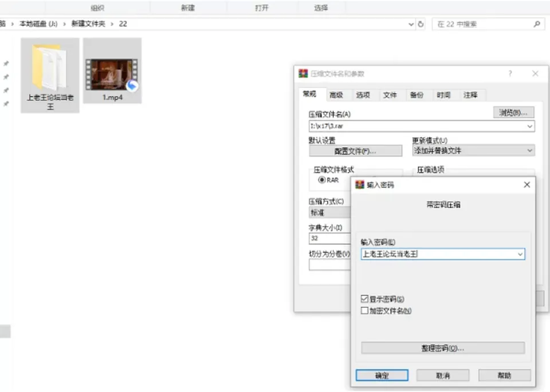This screenshot has width=550, height=392.
Task: Open the 时间 tab
Action: pyautogui.click(x=443, y=95)
